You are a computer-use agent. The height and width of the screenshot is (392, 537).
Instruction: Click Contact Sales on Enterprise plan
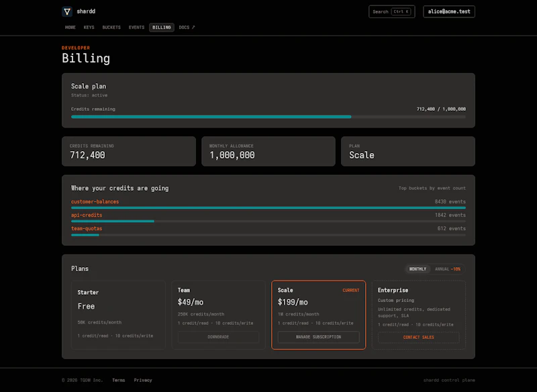(x=418, y=337)
